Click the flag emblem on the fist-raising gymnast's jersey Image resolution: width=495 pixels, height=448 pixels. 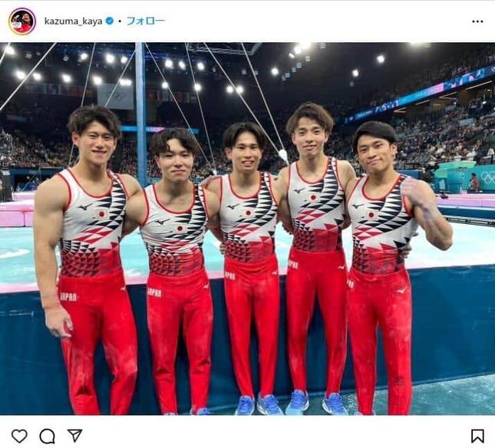click(371, 215)
